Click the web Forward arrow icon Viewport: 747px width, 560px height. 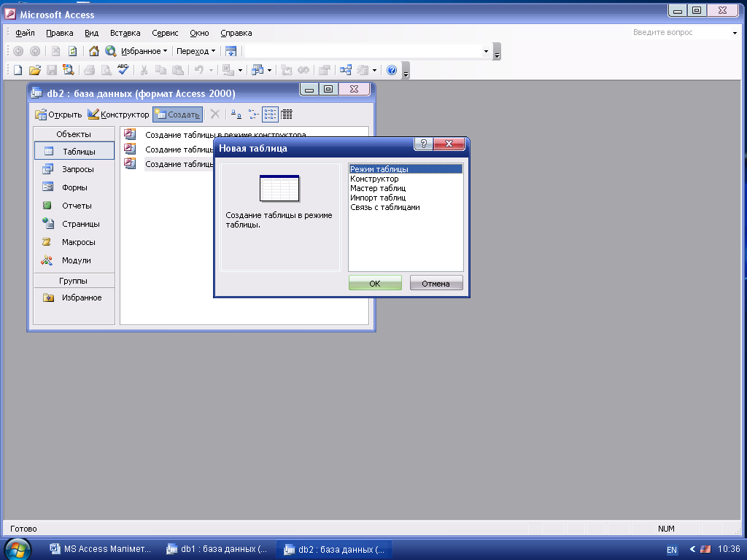(35, 51)
